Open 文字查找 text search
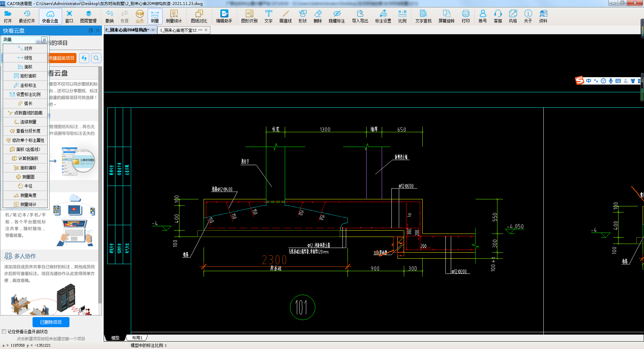The width and height of the screenshot is (644, 349). click(423, 16)
